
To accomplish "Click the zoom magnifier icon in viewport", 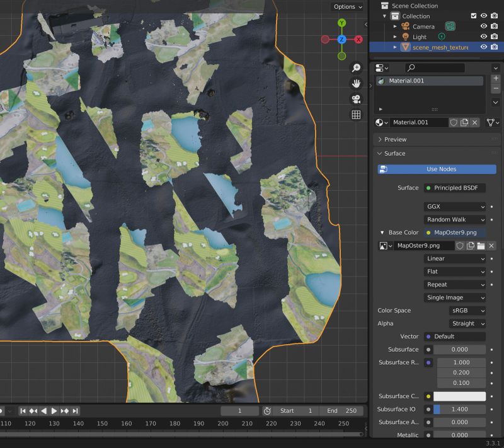I will pos(356,68).
